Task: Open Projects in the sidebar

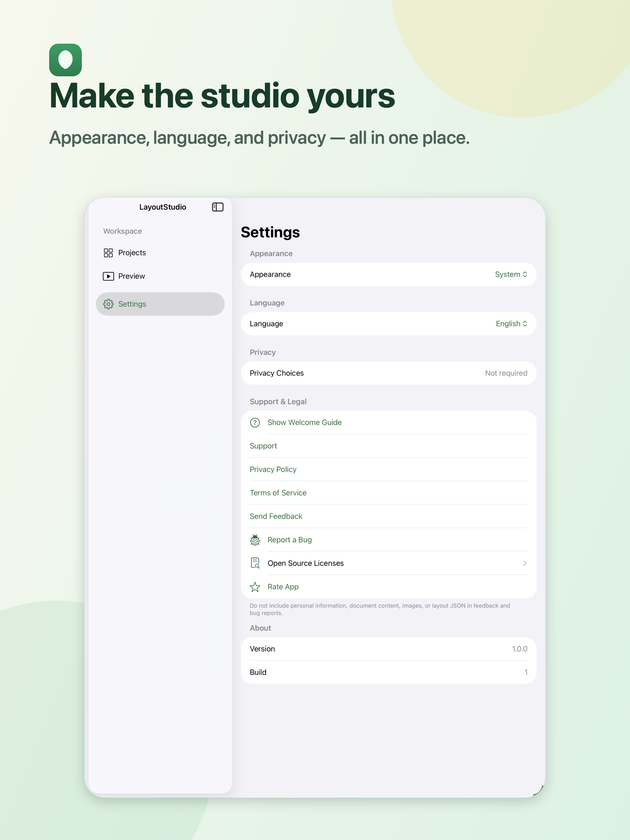Action: point(160,253)
